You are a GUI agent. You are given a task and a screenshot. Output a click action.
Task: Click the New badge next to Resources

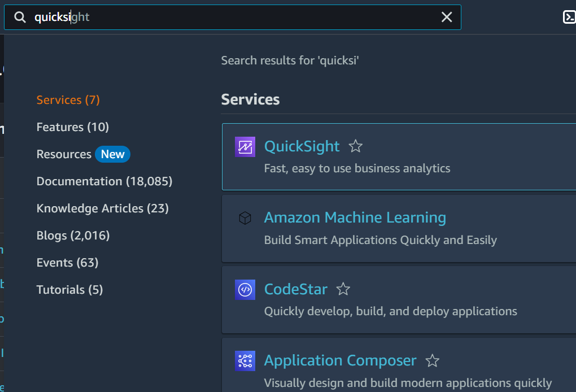[x=112, y=154]
